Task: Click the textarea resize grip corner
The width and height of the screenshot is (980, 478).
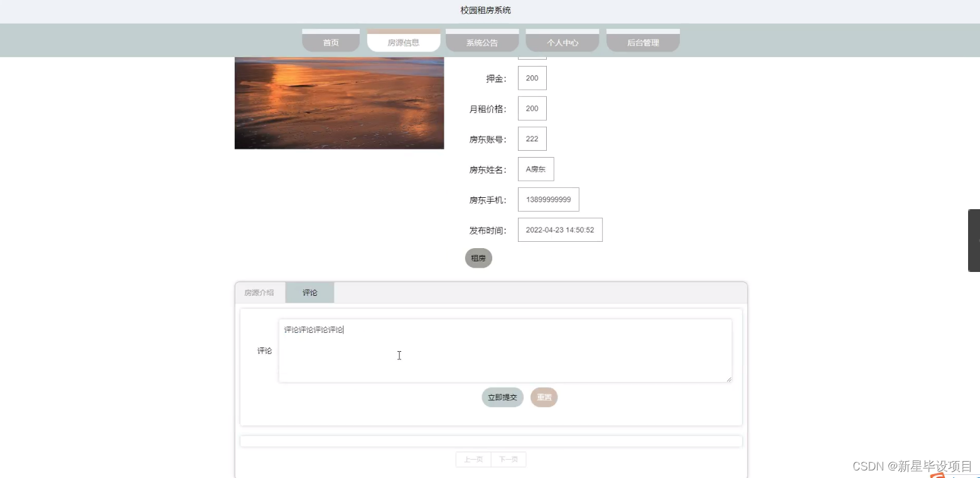Action: (x=729, y=379)
